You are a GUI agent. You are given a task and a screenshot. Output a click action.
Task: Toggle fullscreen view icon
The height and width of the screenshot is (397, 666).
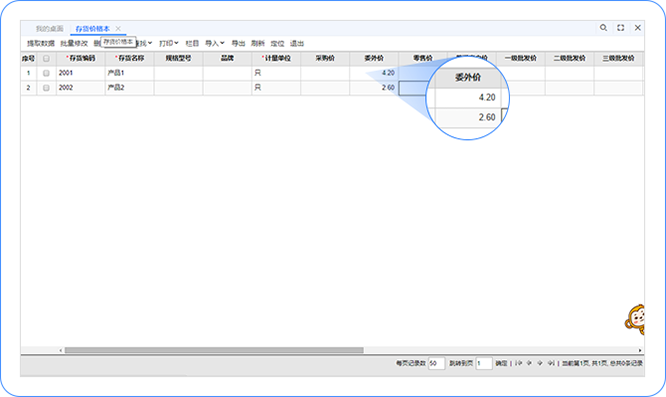coord(621,28)
